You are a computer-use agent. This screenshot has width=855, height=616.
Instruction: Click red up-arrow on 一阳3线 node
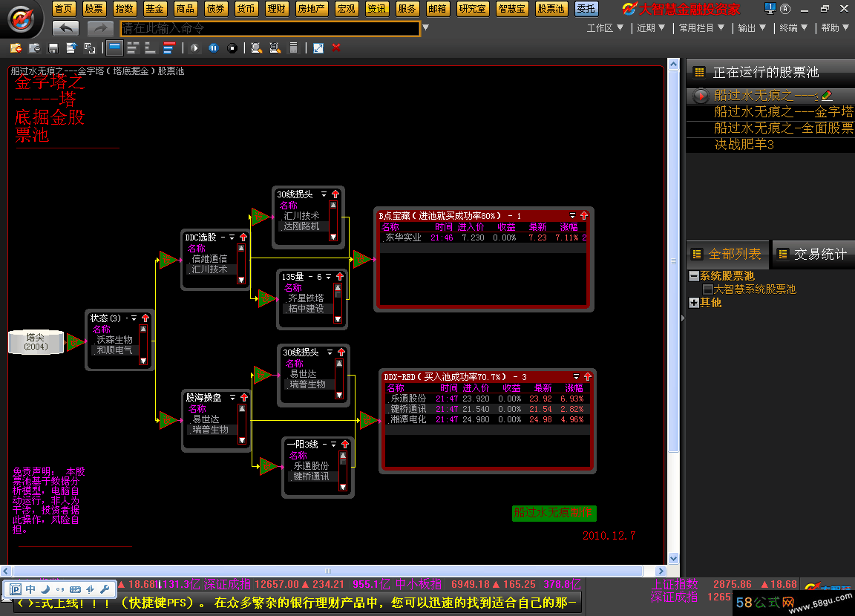pos(344,445)
